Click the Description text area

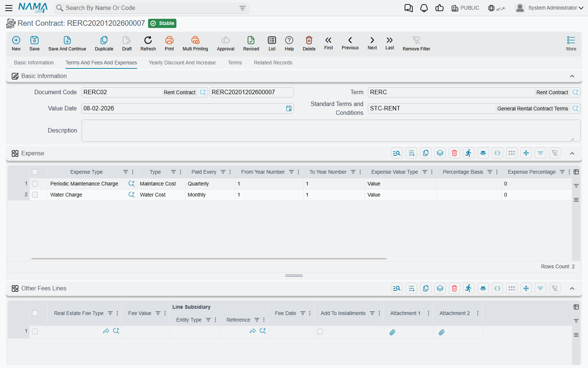tap(331, 131)
